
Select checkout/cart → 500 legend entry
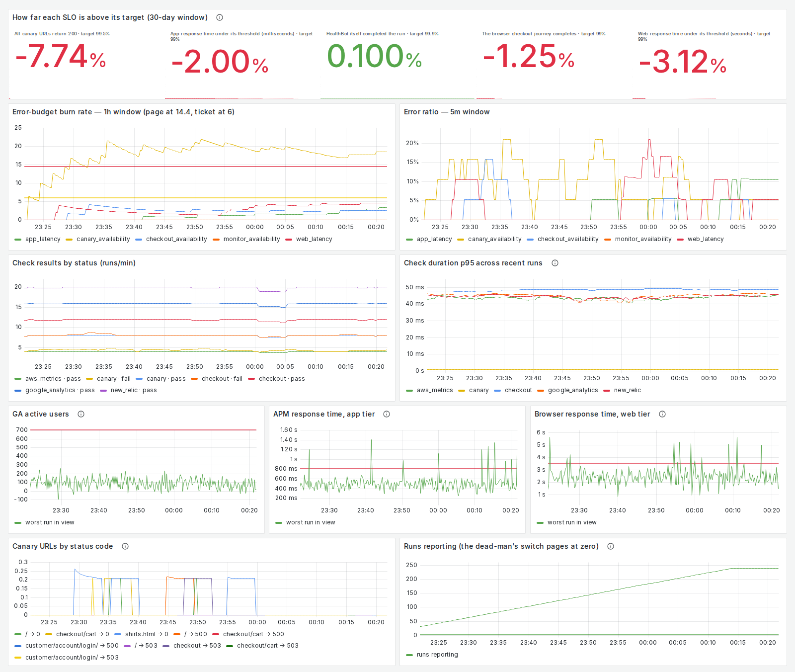point(253,634)
